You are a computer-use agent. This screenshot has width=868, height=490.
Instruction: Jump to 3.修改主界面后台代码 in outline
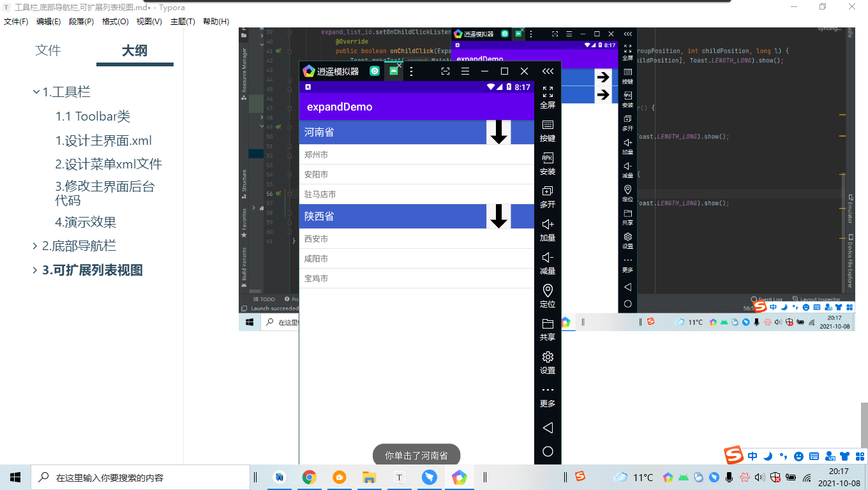pos(105,193)
